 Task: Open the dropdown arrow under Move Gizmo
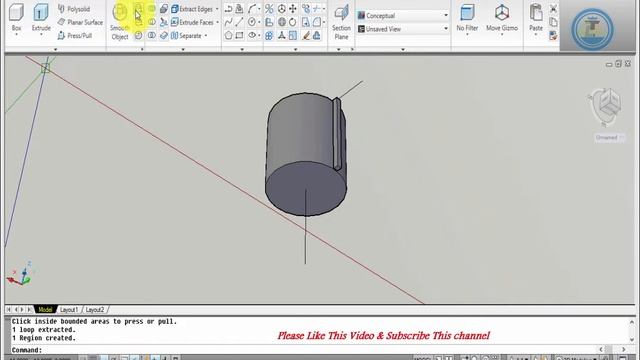(502, 35)
